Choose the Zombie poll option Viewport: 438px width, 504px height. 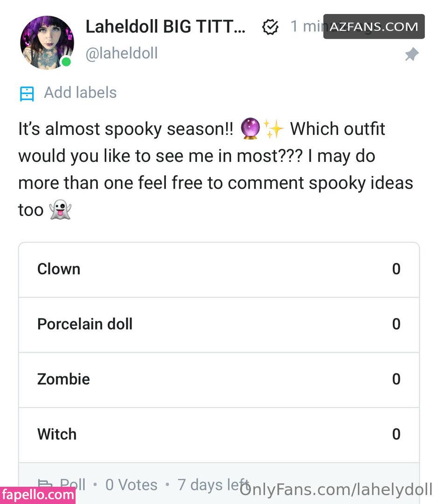pyautogui.click(x=219, y=379)
